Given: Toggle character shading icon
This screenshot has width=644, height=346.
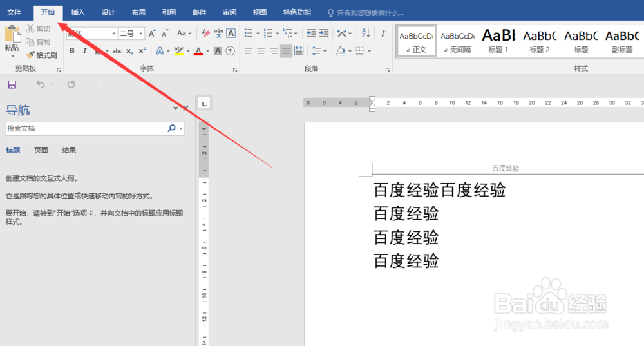Looking at the screenshot, I should [218, 51].
